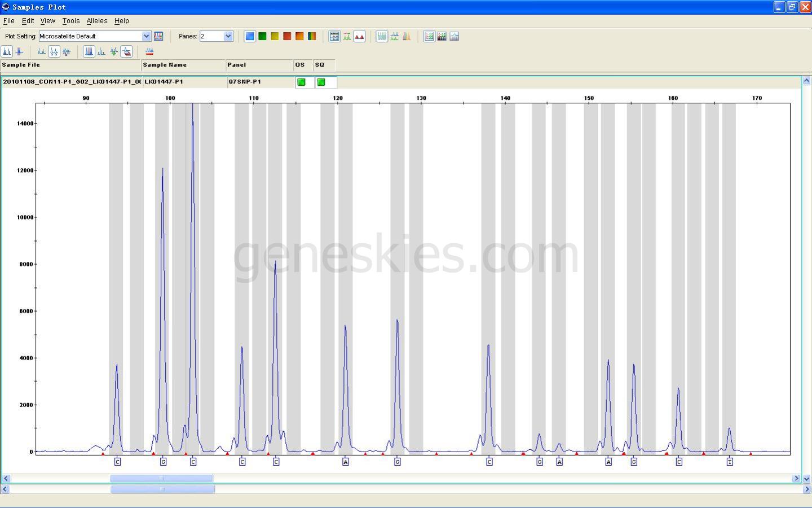Viewport: 812px width, 508px height.
Task: Click the green-and-black grid table icon
Action: (442, 36)
